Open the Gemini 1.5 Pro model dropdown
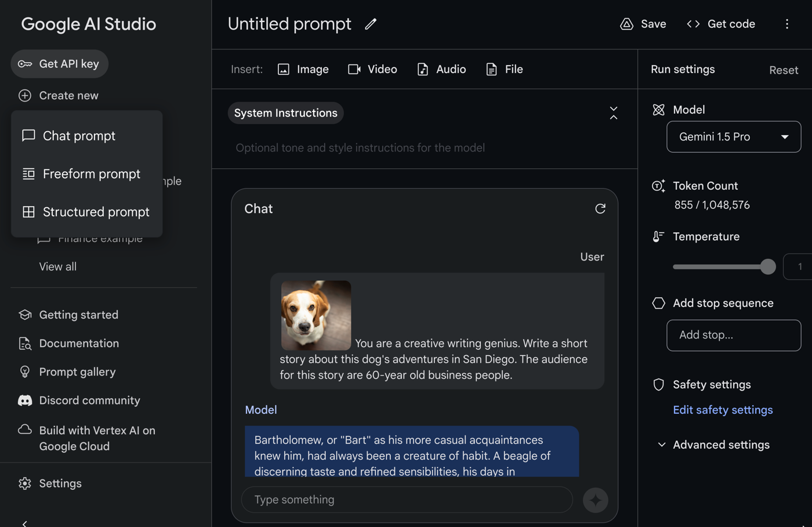812x527 pixels. coord(734,137)
